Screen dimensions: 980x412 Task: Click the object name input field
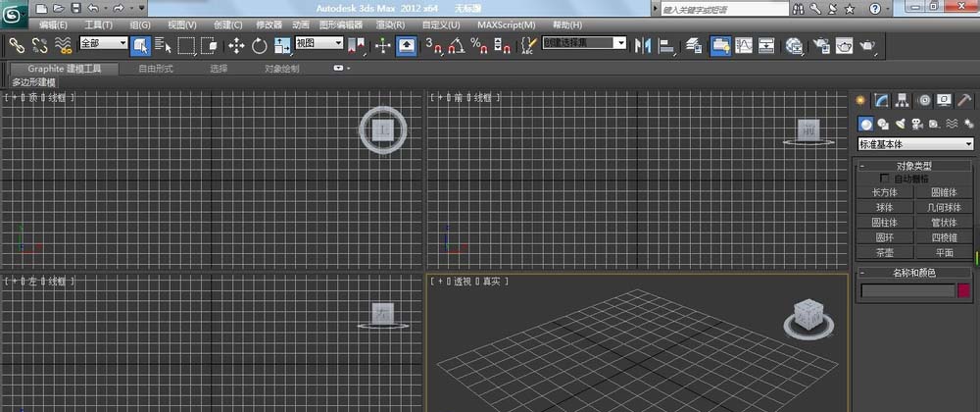[x=907, y=290]
